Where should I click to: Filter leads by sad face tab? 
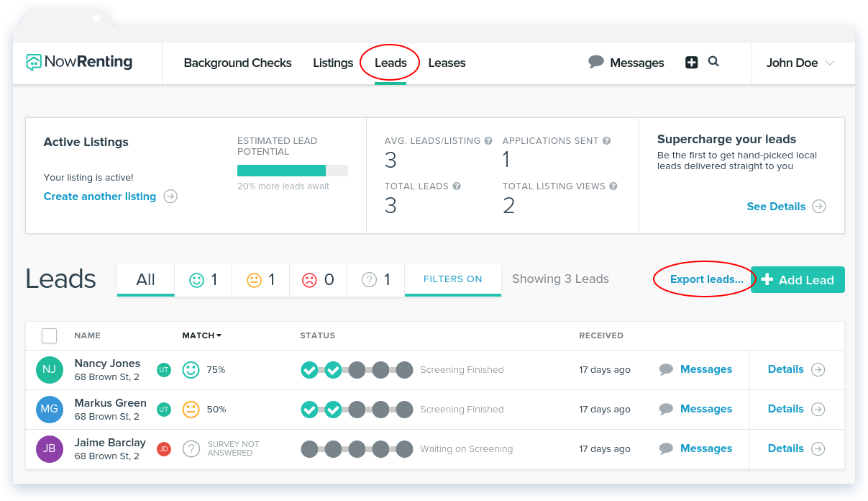[319, 279]
